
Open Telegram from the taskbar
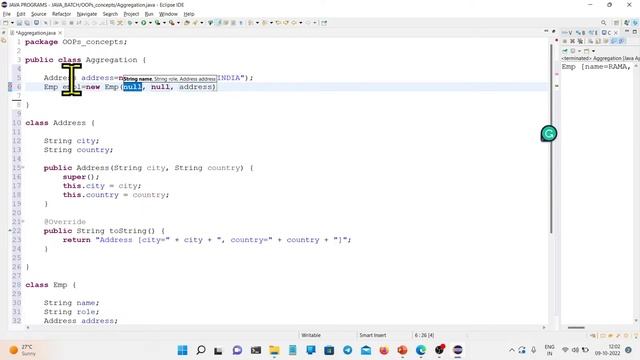(x=347, y=350)
